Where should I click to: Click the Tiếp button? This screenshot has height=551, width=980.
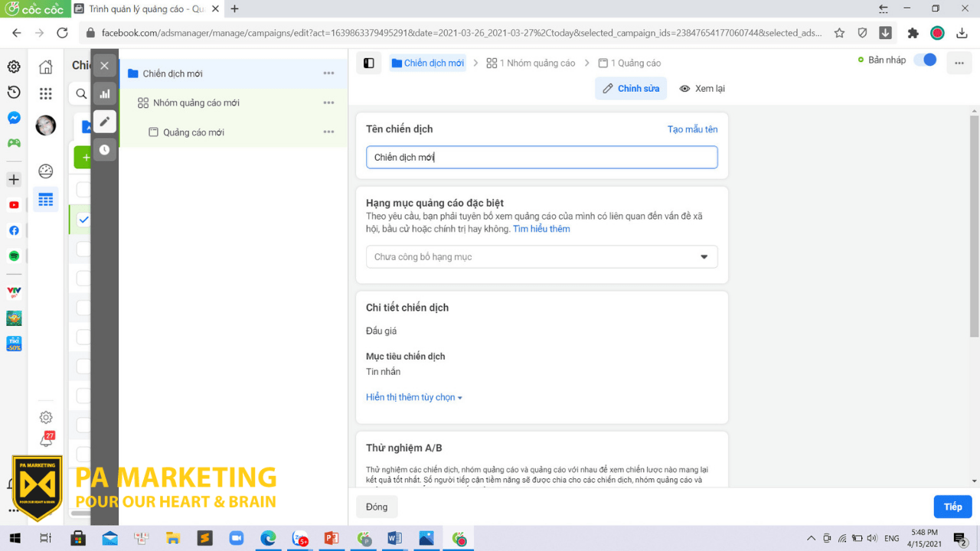(952, 507)
